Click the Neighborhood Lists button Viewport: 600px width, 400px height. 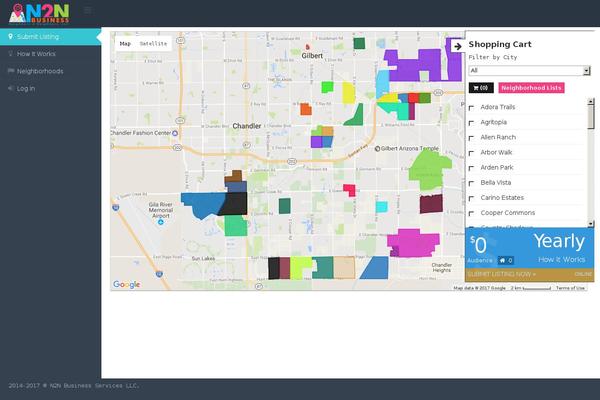(531, 88)
